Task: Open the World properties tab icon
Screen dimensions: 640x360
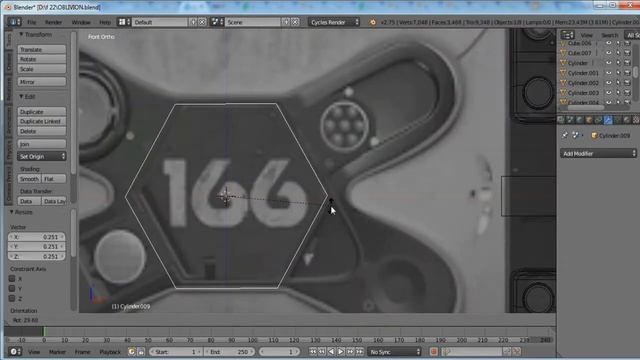Action: click(580, 120)
